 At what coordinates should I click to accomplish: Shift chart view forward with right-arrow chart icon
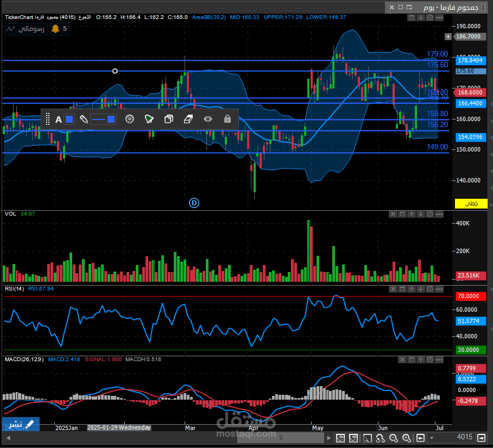point(353,438)
